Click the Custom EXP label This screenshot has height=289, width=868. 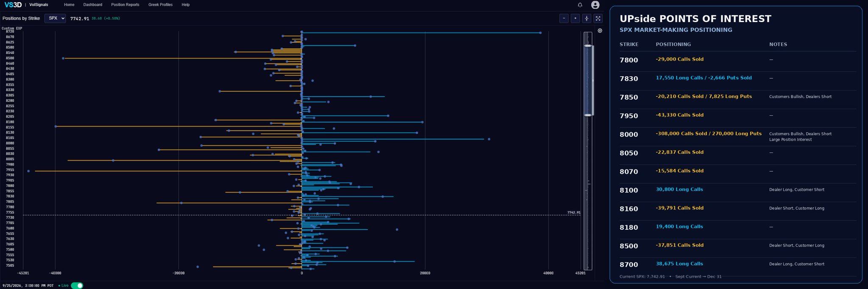tap(12, 28)
